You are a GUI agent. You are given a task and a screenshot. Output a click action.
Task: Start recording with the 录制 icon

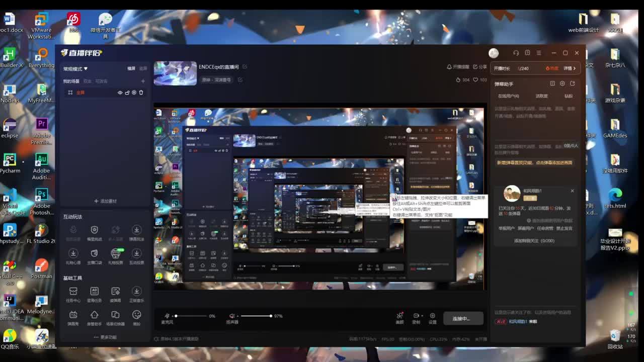416,318
